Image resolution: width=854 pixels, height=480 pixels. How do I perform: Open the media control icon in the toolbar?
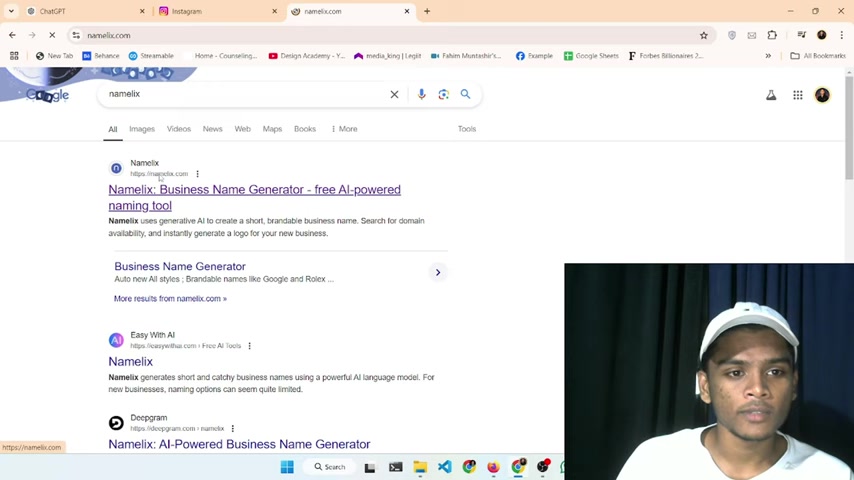[801, 35]
